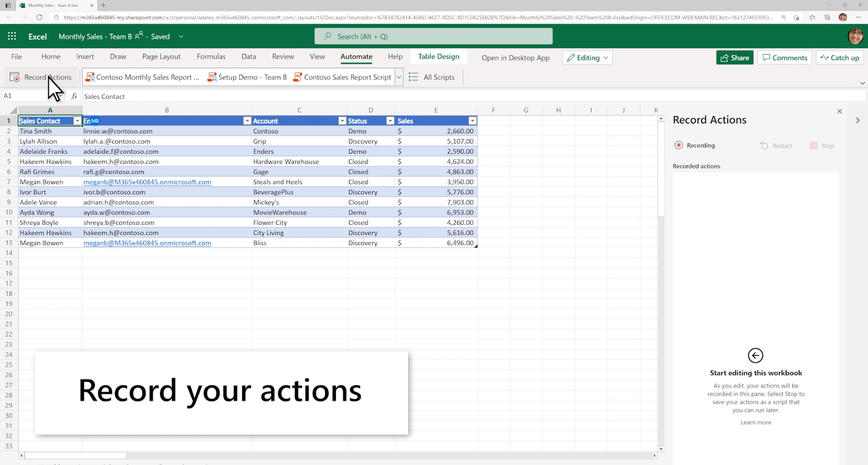Click the Catch up button
Image resolution: width=868 pixels, height=465 pixels.
(x=840, y=57)
